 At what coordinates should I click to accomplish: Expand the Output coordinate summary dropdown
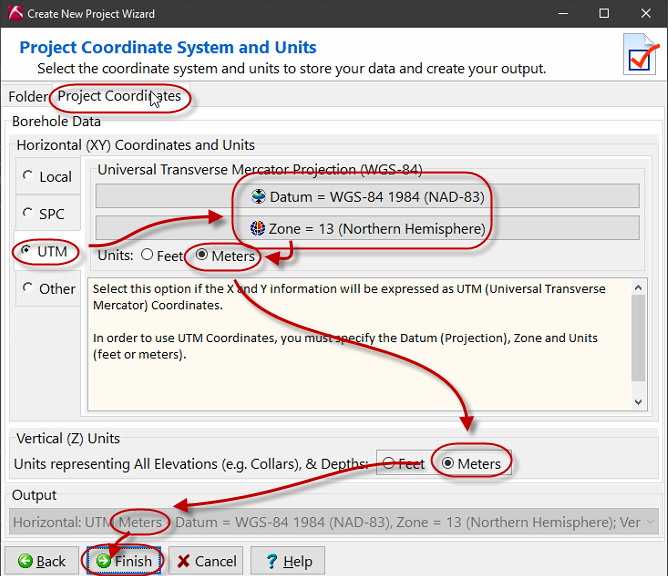651,521
